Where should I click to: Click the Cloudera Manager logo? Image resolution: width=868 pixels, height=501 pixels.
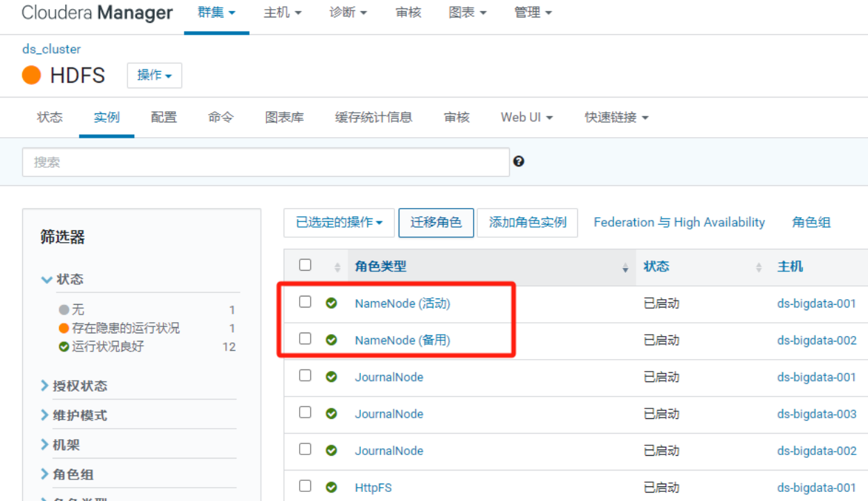click(x=97, y=13)
